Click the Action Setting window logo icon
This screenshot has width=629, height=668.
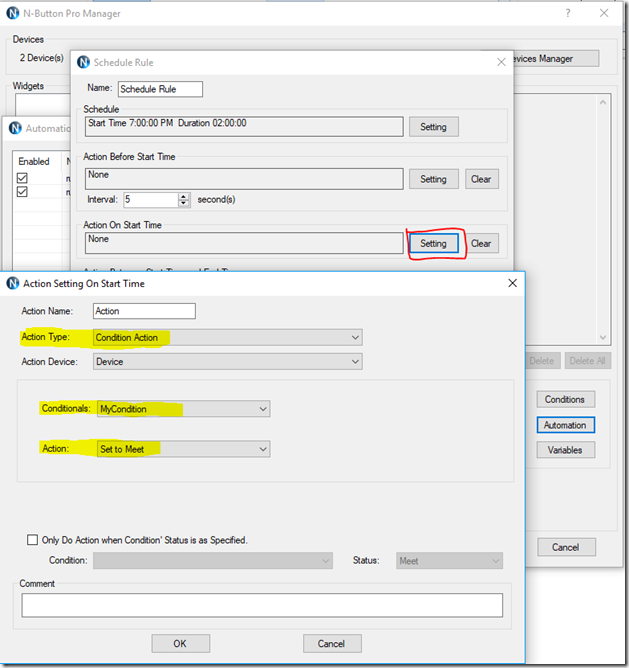(x=13, y=283)
